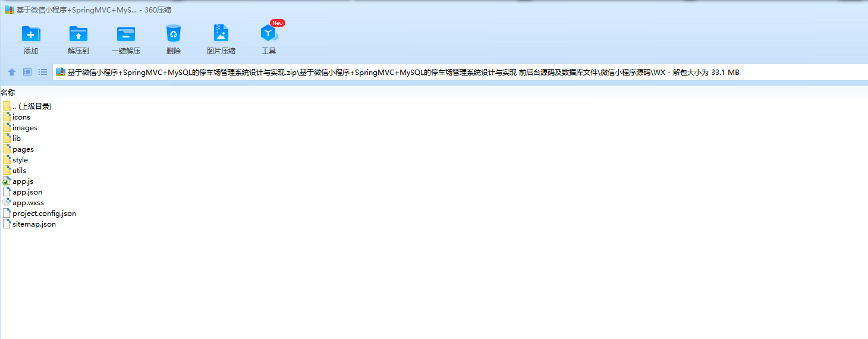Select the pages folder name
Screen dimensions: 868x339
(23, 149)
